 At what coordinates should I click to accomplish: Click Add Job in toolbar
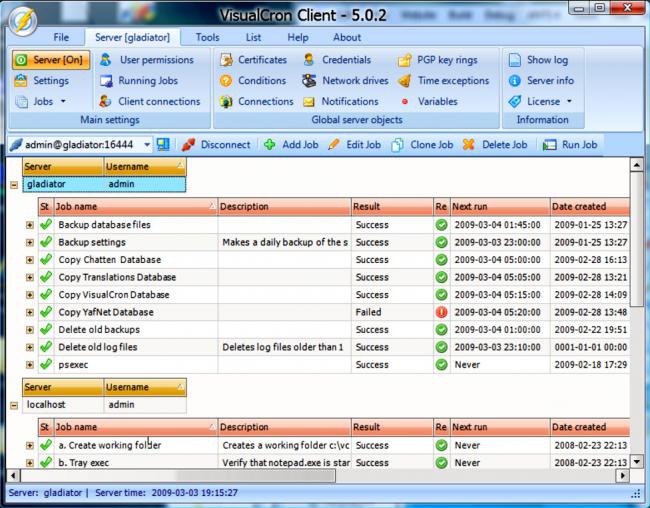291,145
